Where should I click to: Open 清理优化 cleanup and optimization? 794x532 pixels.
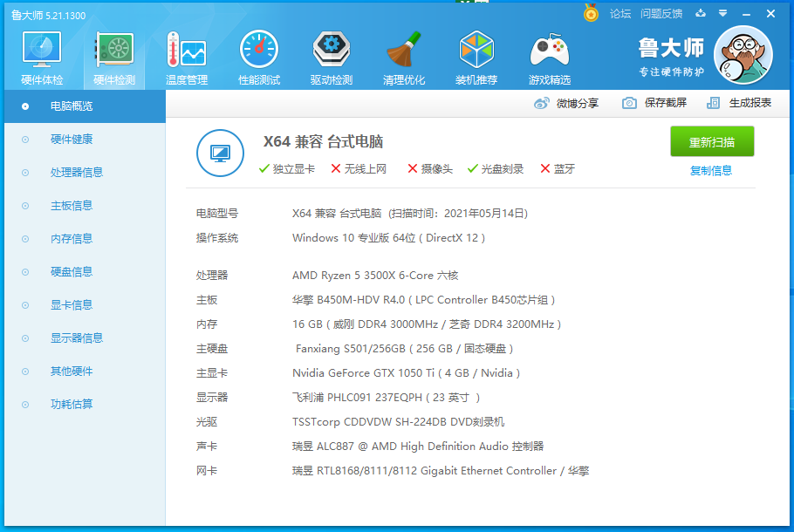[x=404, y=58]
